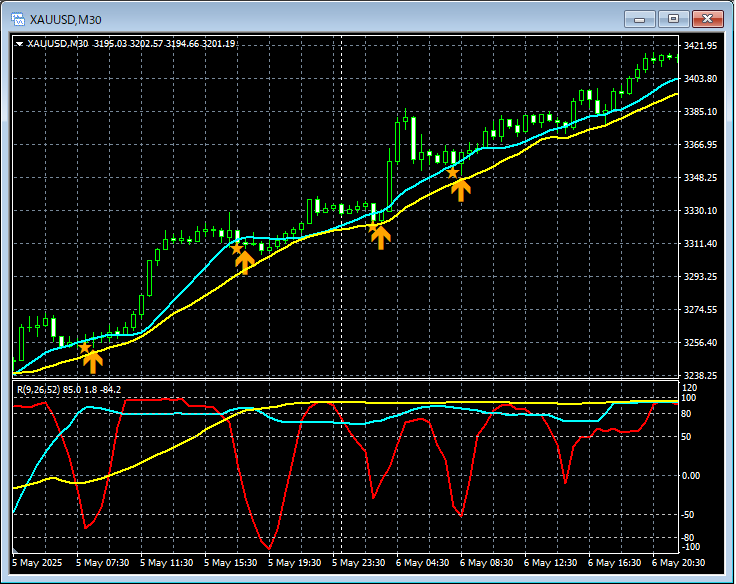Click the 3256.40 price scale label

pos(700,342)
